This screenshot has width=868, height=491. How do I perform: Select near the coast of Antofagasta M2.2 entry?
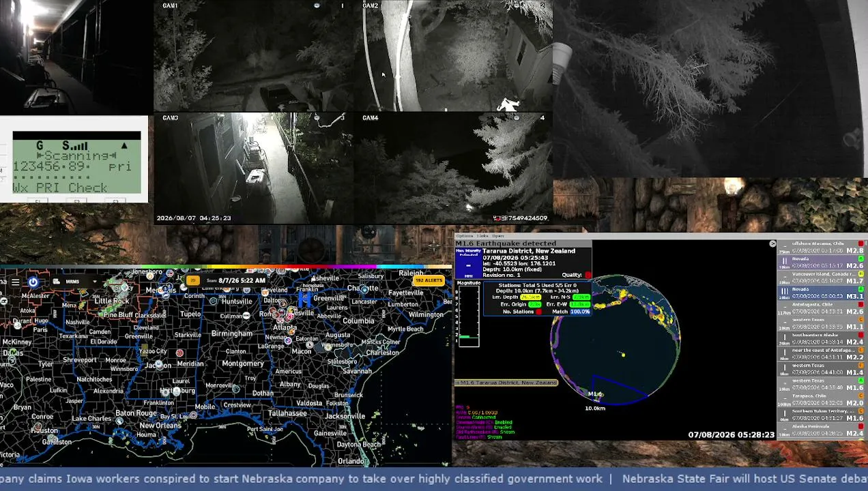click(x=821, y=353)
